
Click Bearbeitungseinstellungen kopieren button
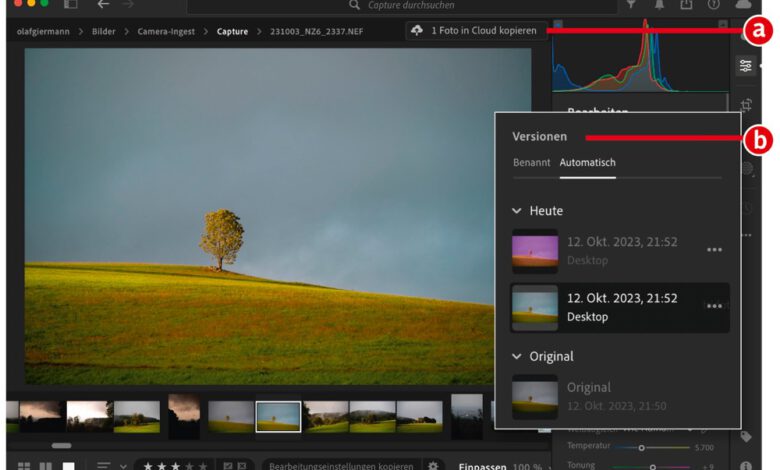(x=341, y=466)
